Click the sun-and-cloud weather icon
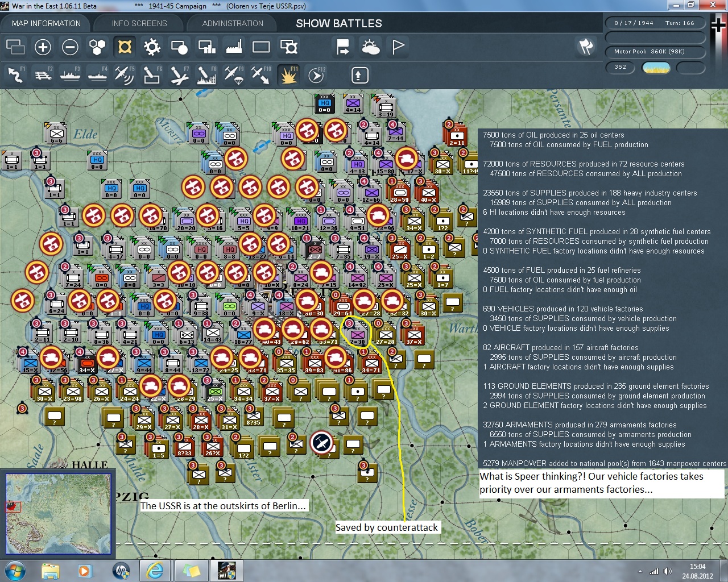 click(370, 47)
